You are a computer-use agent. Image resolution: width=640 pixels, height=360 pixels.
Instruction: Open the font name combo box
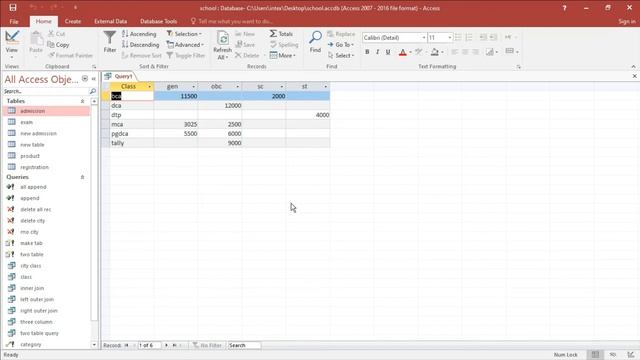coord(394,38)
